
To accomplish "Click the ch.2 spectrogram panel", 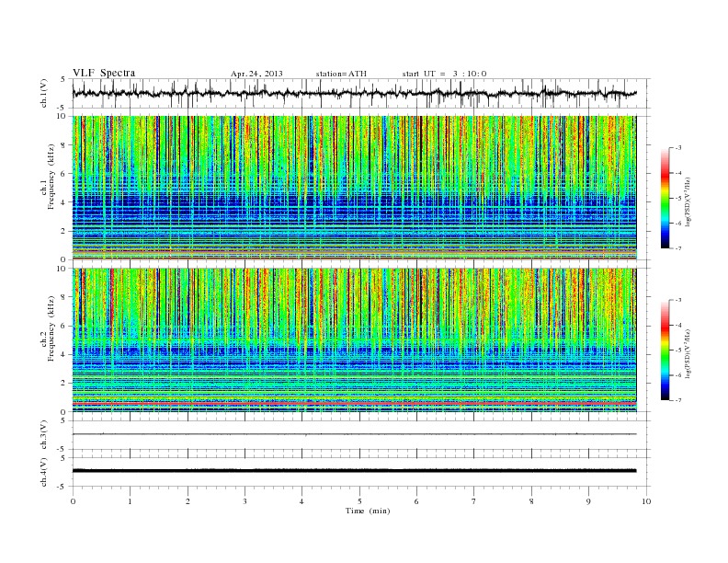I will pyautogui.click(x=354, y=340).
